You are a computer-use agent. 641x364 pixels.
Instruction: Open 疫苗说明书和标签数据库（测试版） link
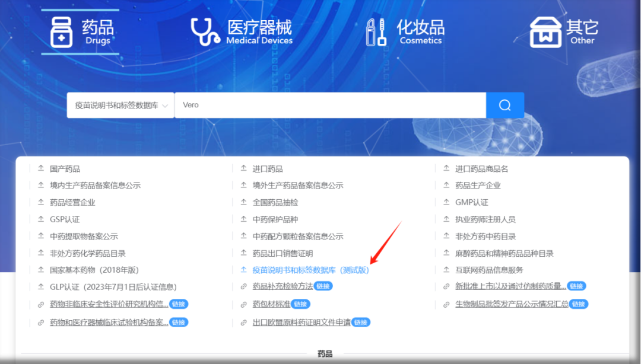tap(310, 270)
